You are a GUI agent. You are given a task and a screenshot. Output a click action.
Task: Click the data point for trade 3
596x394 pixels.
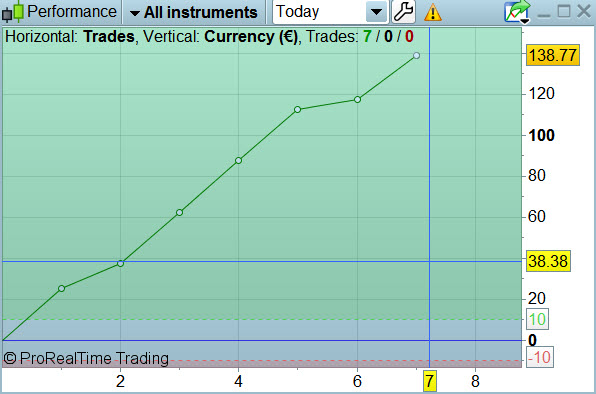[179, 212]
